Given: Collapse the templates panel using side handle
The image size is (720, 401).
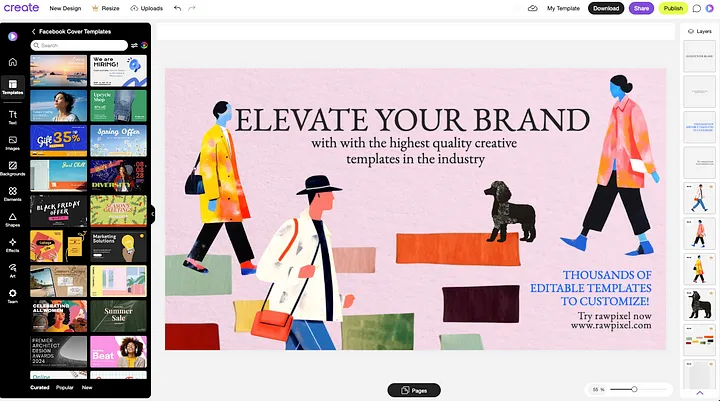Looking at the screenshot, I should click(153, 213).
